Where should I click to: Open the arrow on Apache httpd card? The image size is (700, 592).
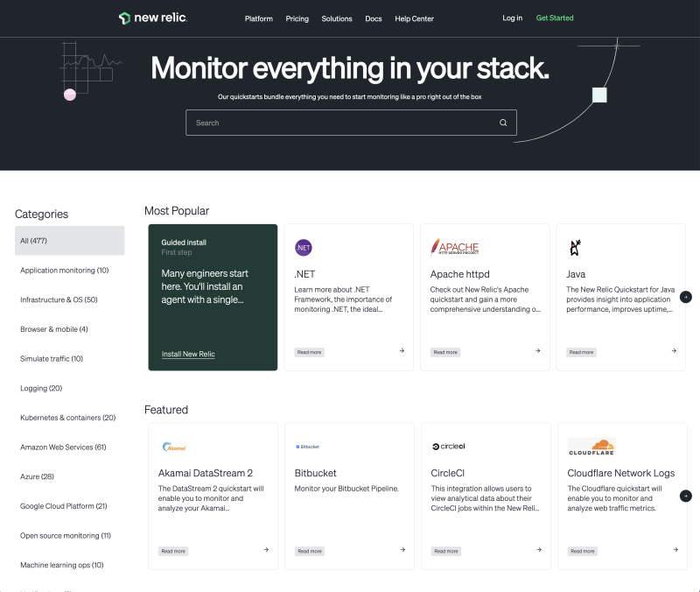(537, 351)
